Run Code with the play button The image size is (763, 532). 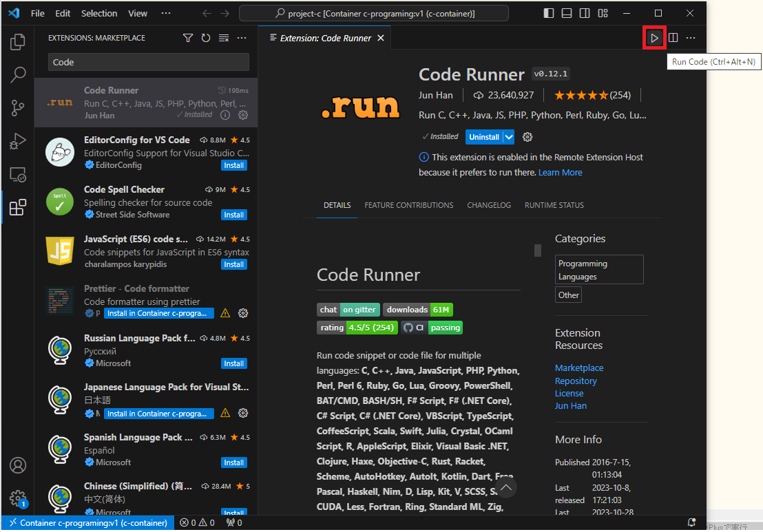(654, 38)
